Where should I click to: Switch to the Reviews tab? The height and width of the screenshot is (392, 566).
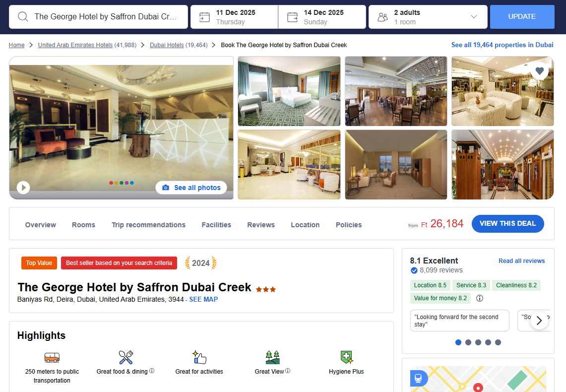261,224
